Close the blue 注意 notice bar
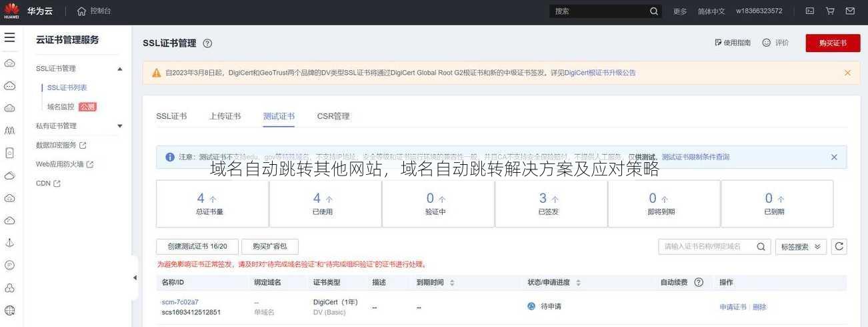The height and width of the screenshot is (327, 868). pos(834,157)
